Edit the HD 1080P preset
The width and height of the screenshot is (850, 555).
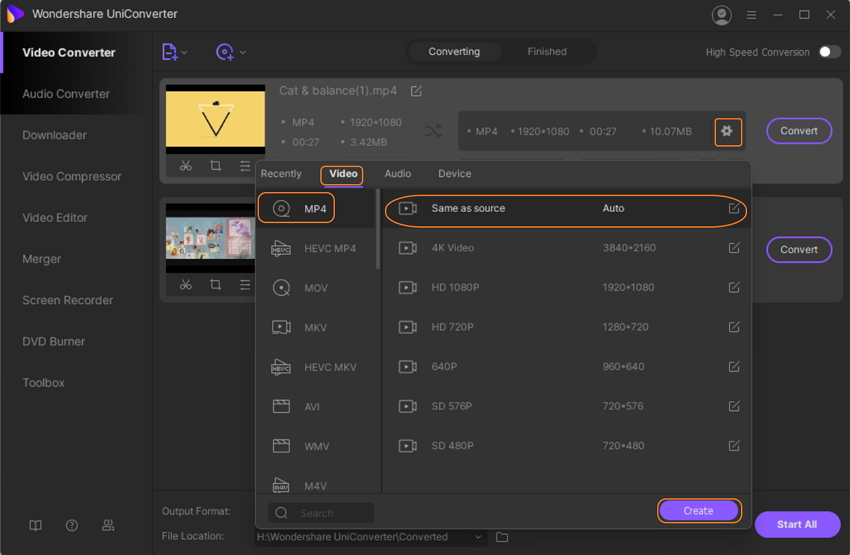pyautogui.click(x=734, y=287)
